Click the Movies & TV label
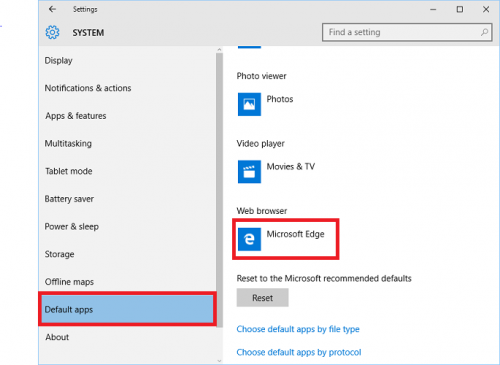 coord(291,166)
